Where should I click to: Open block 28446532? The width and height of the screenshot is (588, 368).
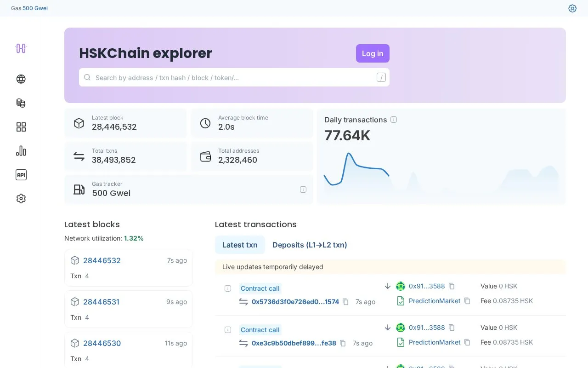102,260
